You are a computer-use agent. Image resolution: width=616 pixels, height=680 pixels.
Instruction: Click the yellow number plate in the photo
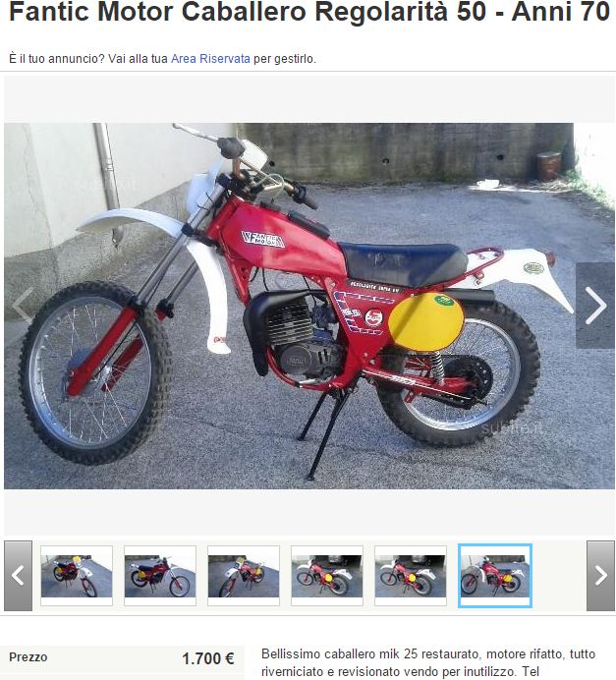(426, 322)
